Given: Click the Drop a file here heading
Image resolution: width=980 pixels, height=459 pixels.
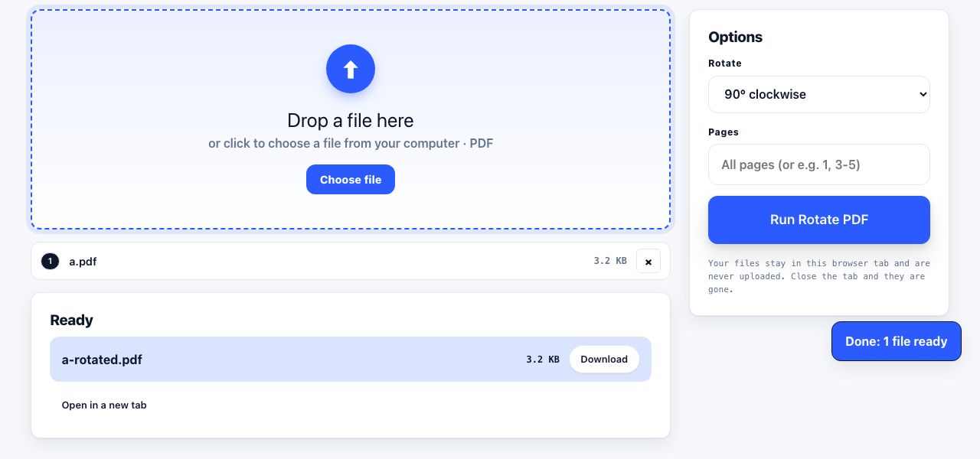Looking at the screenshot, I should 351,120.
